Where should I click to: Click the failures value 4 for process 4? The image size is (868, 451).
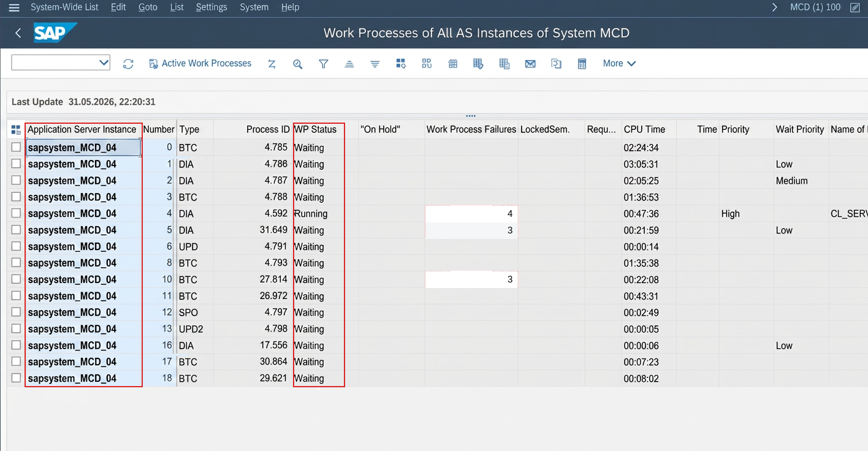click(471, 214)
